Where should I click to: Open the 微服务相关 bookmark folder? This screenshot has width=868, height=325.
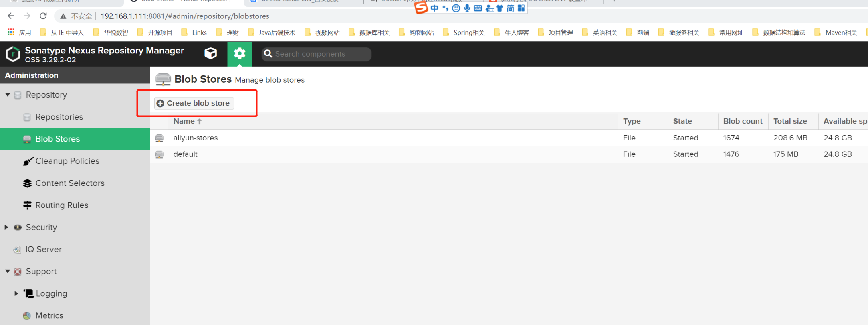(679, 32)
